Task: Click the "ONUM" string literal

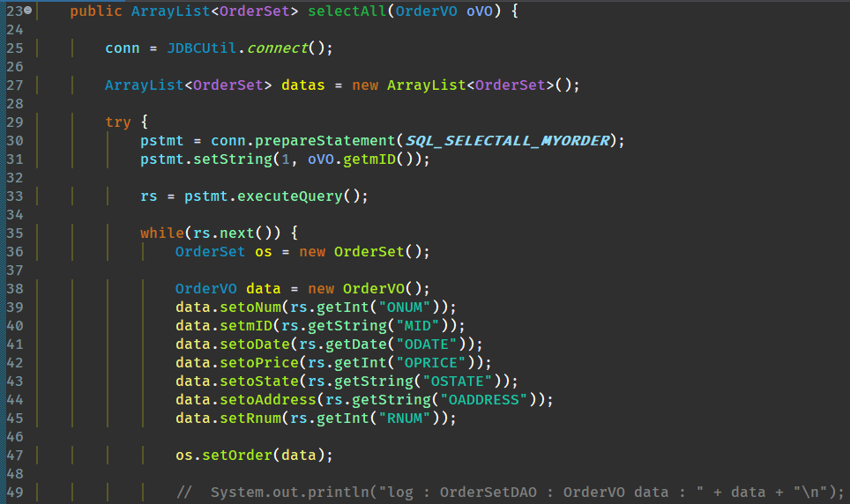Action: pos(405,308)
